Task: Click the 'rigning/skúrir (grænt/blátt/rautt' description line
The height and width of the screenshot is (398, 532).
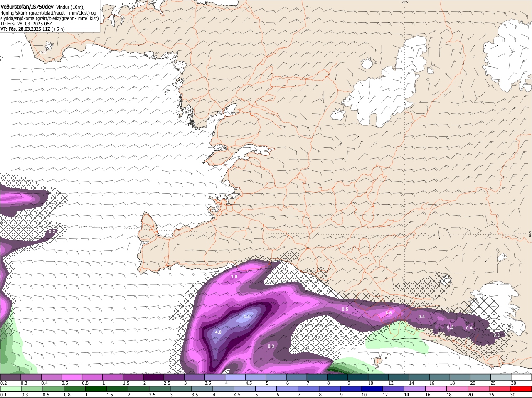Action: tap(49, 13)
